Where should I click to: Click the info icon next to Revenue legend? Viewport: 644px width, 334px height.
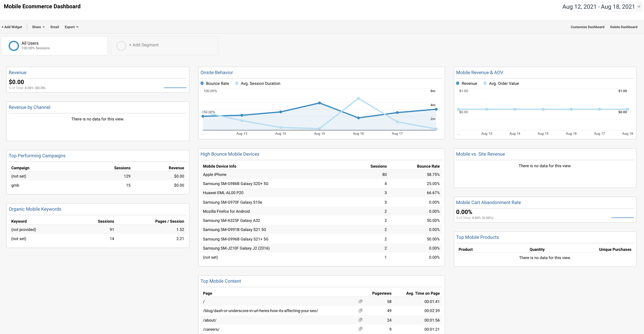(458, 83)
